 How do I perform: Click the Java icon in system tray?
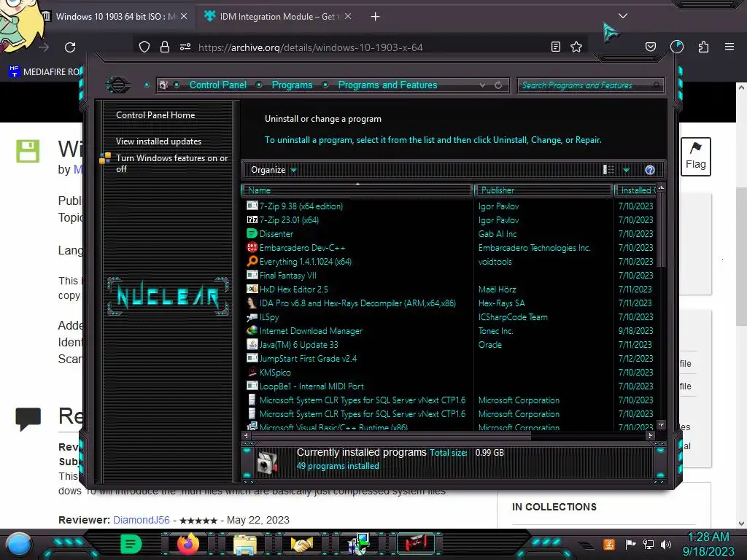click(608, 544)
